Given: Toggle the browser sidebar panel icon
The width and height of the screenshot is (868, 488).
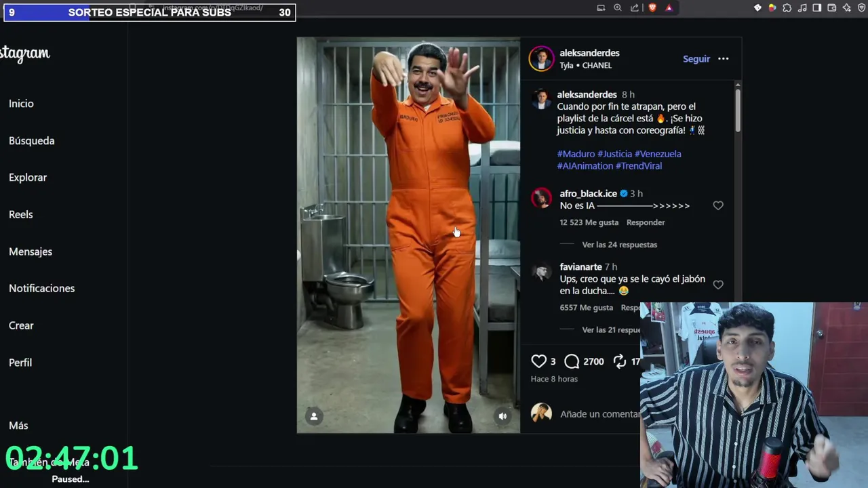Looking at the screenshot, I should [817, 8].
